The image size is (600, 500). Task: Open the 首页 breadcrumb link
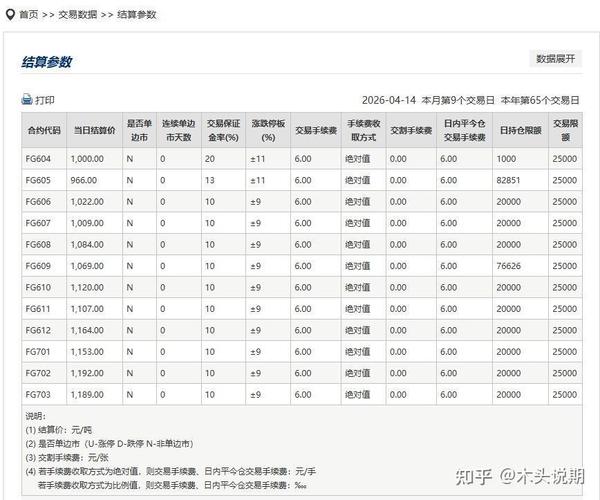click(29, 15)
